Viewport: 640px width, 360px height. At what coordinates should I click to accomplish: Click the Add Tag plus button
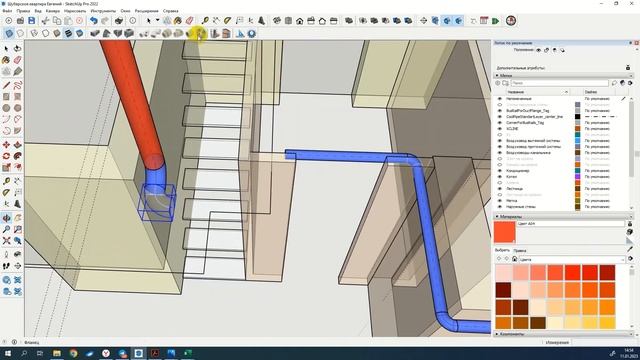(x=498, y=83)
